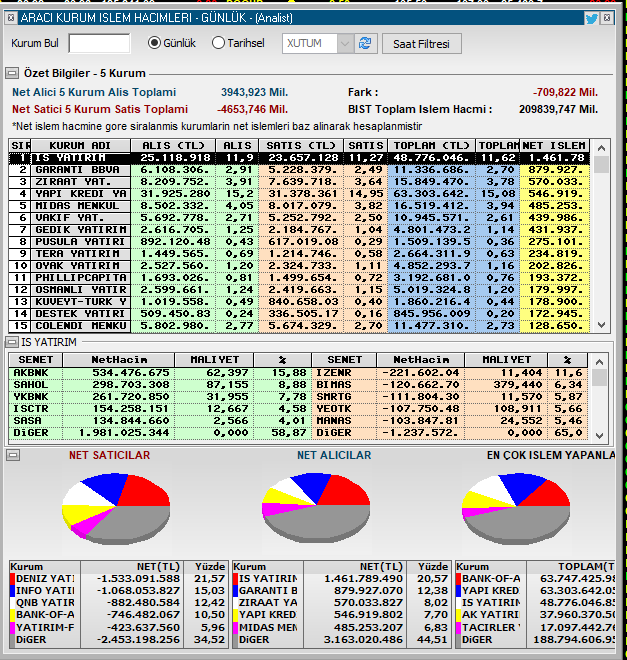Click the TACIRLER row in top traders
627x660 pixels.
point(535,628)
